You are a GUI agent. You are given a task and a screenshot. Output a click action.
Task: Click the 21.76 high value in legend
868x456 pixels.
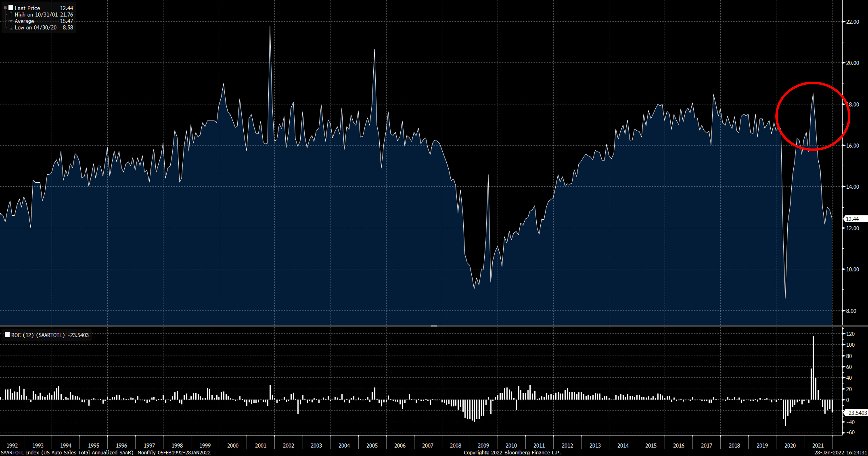67,14
